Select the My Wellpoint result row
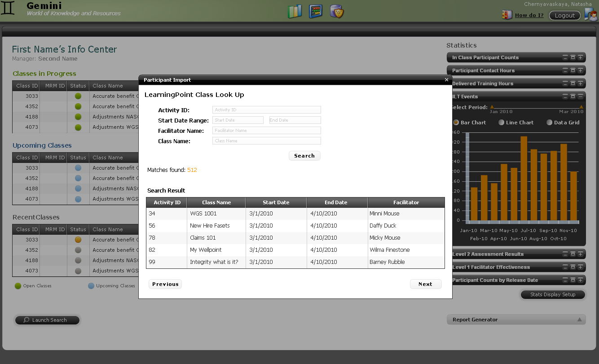The image size is (599, 364). tap(295, 250)
